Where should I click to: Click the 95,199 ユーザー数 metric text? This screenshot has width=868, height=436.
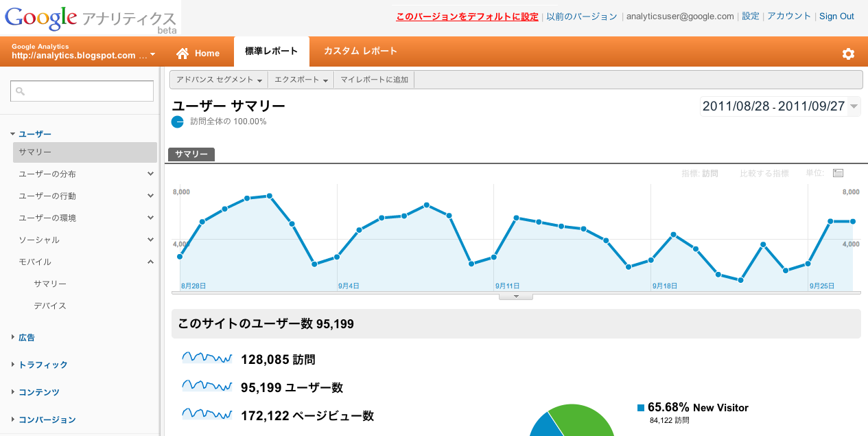(x=292, y=387)
